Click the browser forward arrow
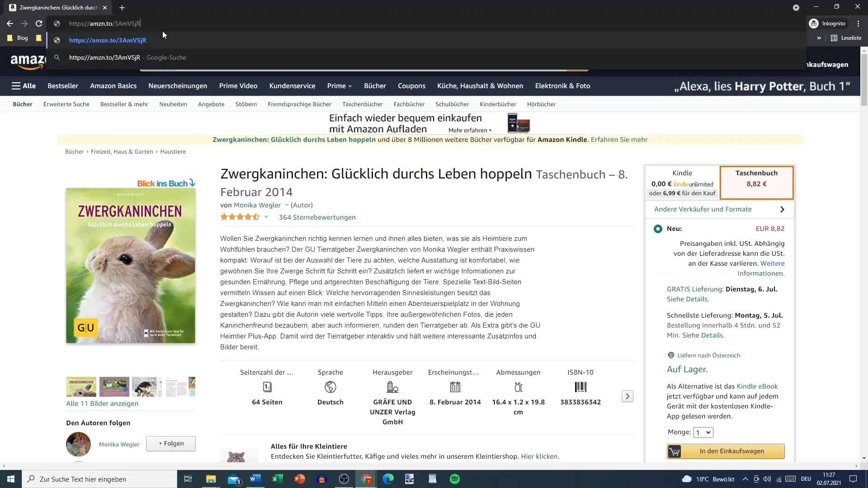 pyautogui.click(x=24, y=23)
